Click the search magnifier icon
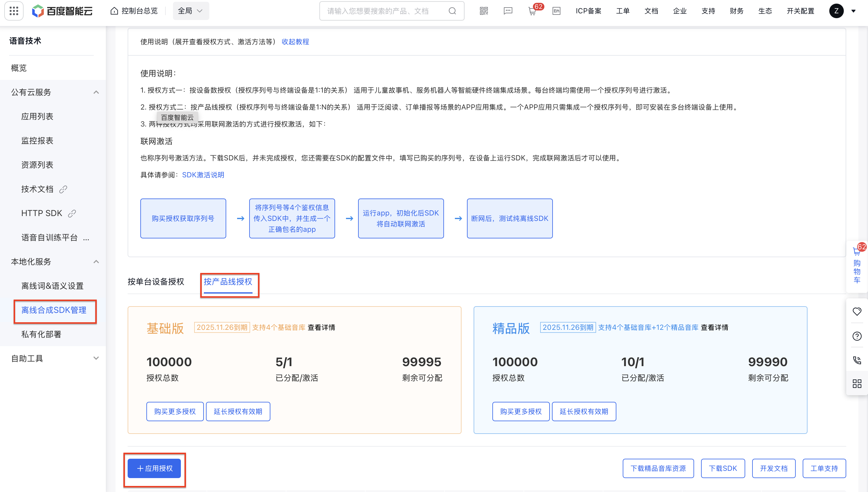Image resolution: width=868 pixels, height=492 pixels. tap(452, 11)
